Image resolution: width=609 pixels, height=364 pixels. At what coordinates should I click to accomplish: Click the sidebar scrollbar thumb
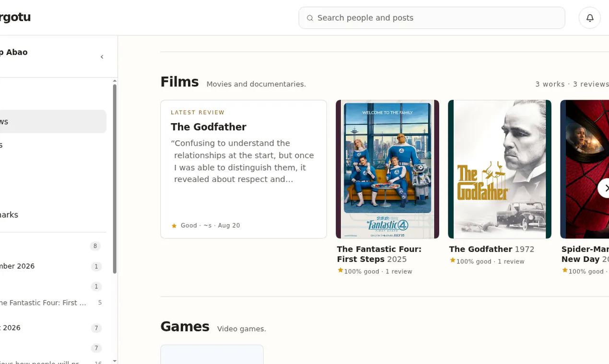tap(115, 179)
